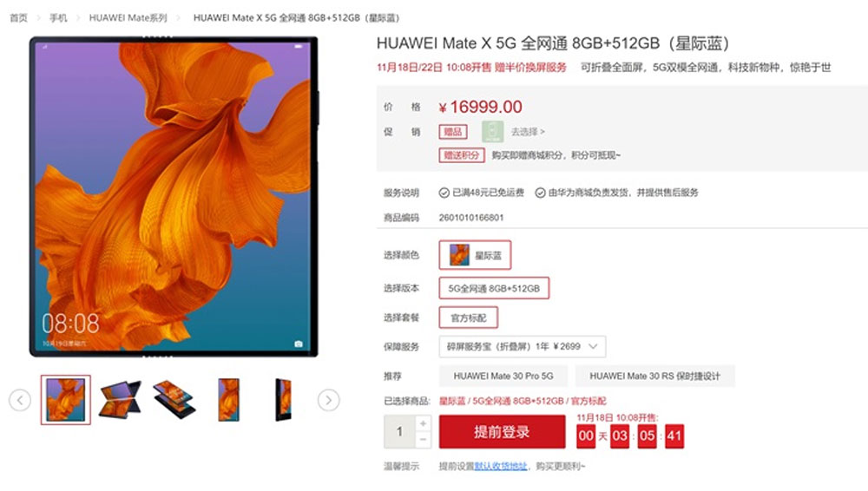Select the 5G全网通 8GB+512GB version
Image resolution: width=868 pixels, height=491 pixels.
tap(494, 288)
